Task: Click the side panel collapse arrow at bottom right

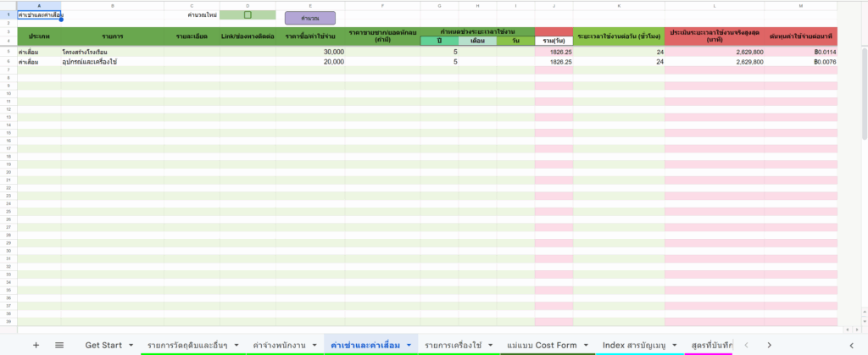Action: coord(853,345)
